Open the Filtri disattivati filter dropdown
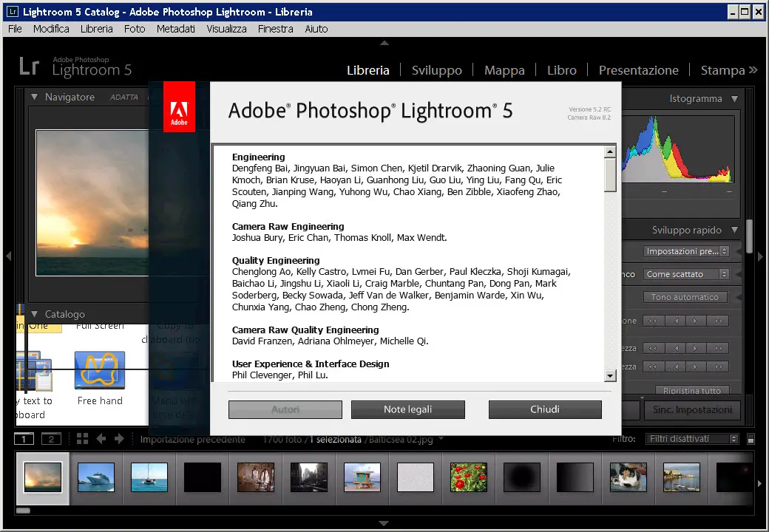Screen dimensions: 769x532 [692, 439]
